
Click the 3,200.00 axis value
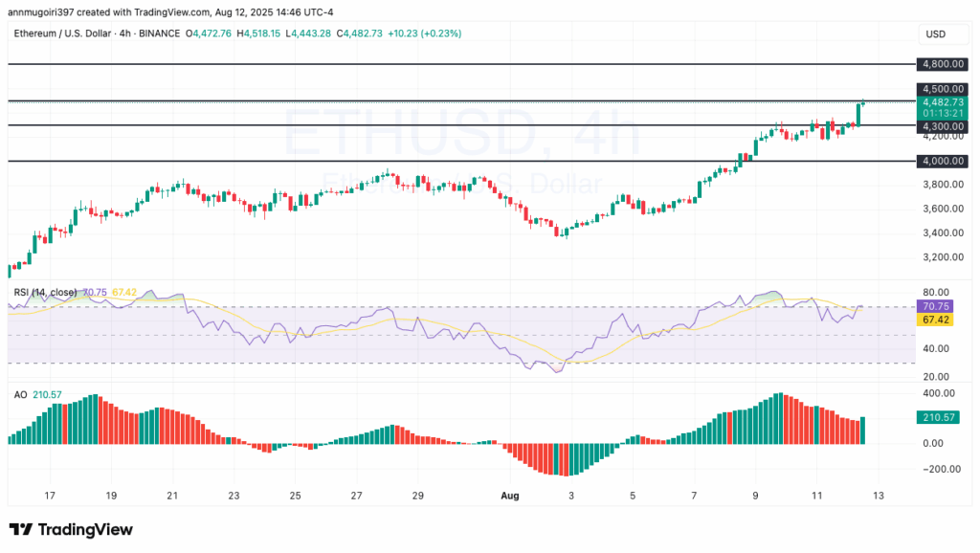click(x=943, y=257)
